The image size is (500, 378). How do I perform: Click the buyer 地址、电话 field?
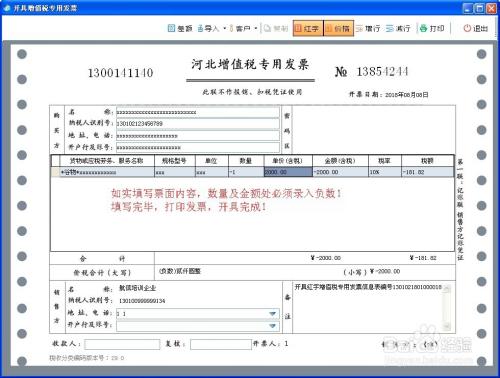(x=198, y=136)
